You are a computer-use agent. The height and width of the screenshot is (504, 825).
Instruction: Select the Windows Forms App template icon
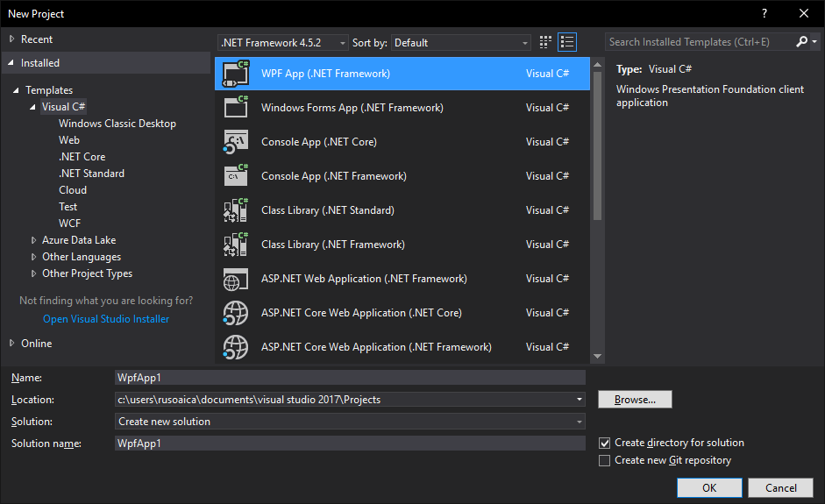236,107
